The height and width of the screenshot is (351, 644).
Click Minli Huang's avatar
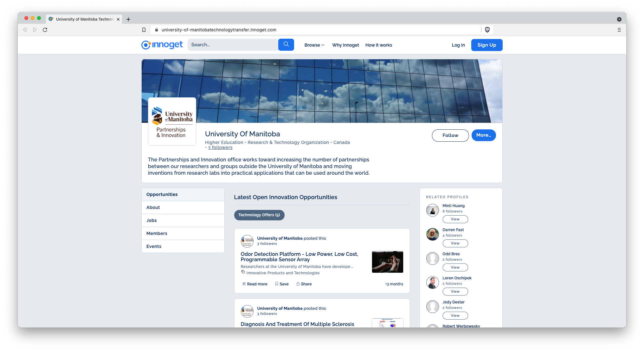click(432, 210)
